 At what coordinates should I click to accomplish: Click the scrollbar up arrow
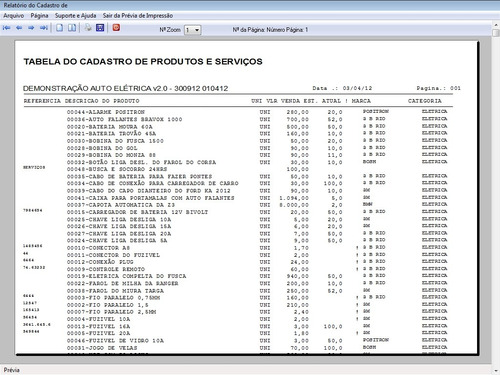pyautogui.click(x=496, y=25)
